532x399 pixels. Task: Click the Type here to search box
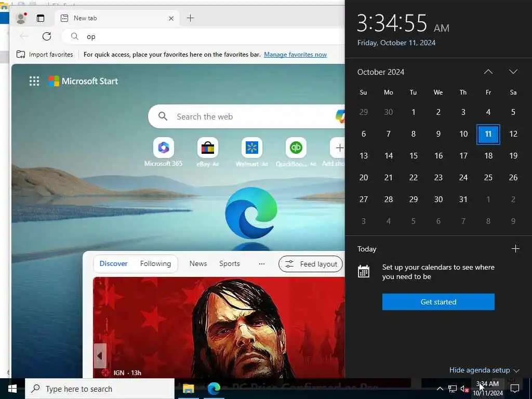[x=100, y=389]
